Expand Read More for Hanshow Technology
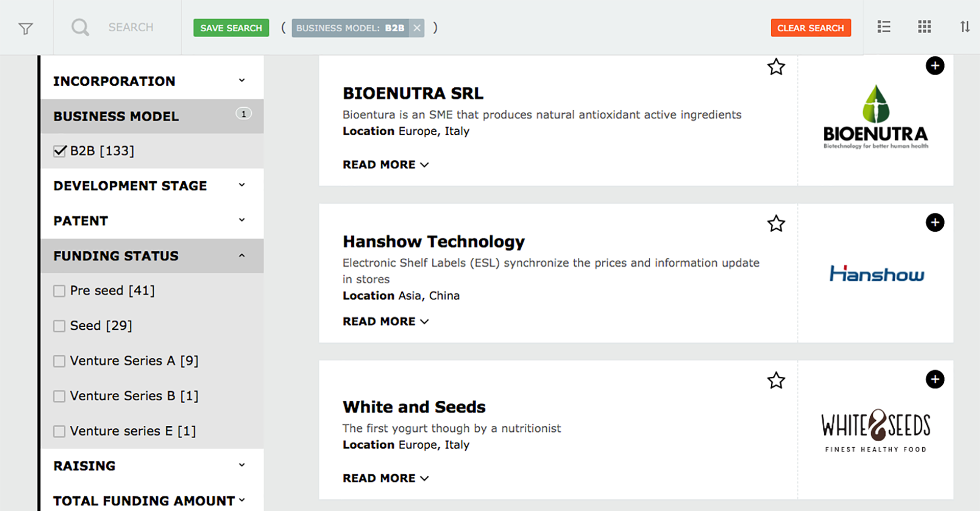The width and height of the screenshot is (980, 511). (x=386, y=322)
